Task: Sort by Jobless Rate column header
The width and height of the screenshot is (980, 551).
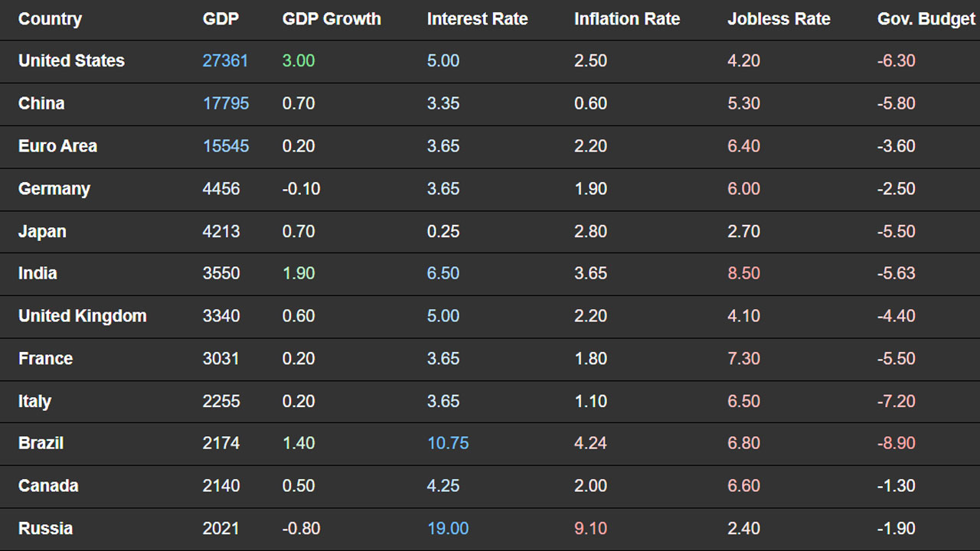Action: click(x=779, y=19)
